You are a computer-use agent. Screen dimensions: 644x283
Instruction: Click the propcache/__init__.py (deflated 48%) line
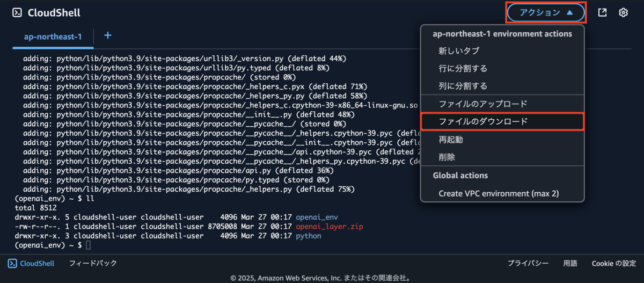[189, 114]
